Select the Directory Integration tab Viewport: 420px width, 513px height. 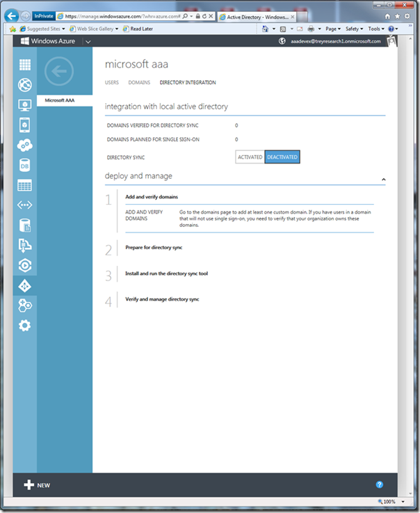point(188,82)
